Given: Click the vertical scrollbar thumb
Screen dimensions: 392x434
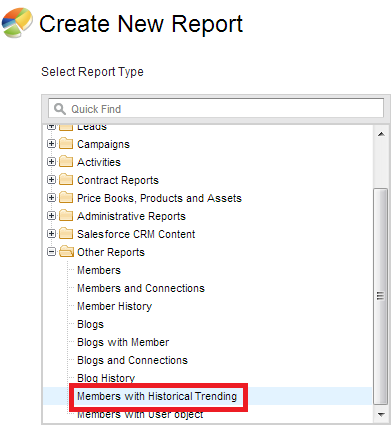Looking at the screenshot, I should pyautogui.click(x=381, y=296).
